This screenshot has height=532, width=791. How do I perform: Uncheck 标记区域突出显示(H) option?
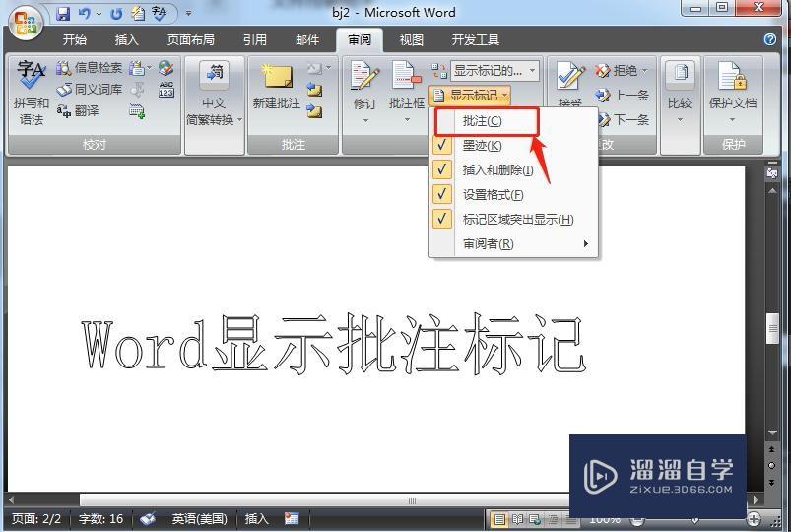(513, 219)
